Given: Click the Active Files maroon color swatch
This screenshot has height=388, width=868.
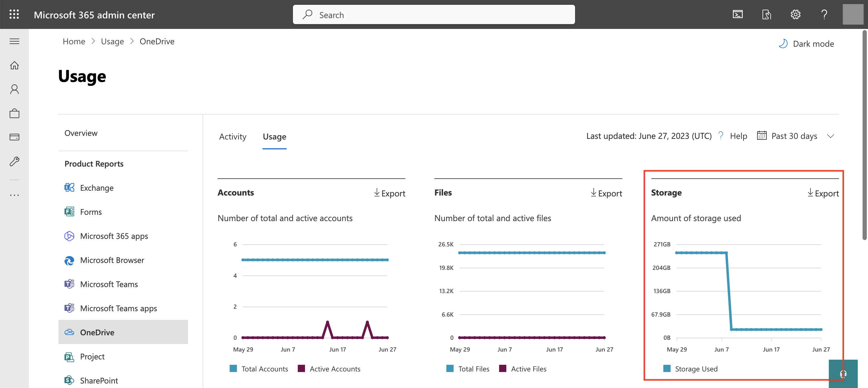Looking at the screenshot, I should tap(503, 368).
